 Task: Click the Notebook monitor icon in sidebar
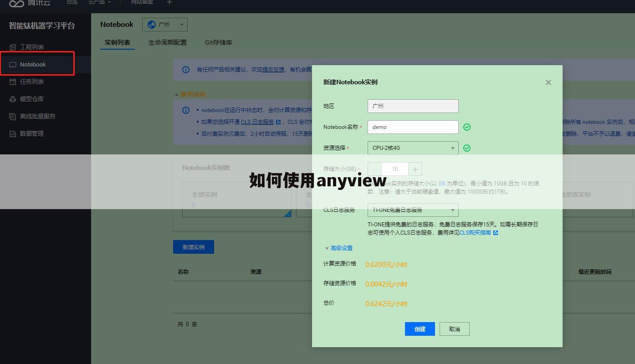click(x=13, y=65)
